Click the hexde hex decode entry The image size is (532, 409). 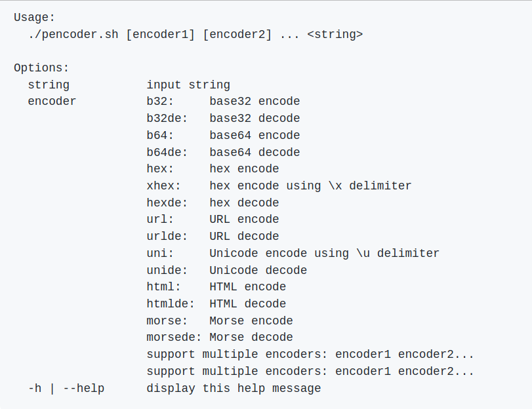[x=213, y=203]
